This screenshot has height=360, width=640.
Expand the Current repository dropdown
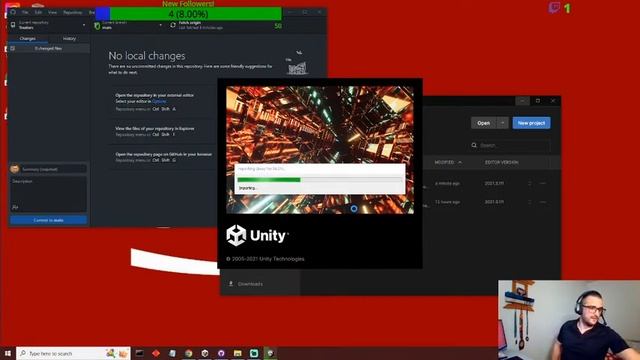point(49,25)
